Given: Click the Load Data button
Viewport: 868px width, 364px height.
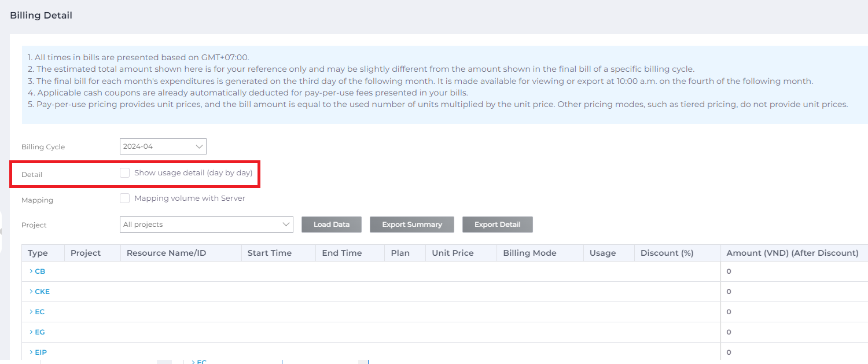Looking at the screenshot, I should (332, 225).
